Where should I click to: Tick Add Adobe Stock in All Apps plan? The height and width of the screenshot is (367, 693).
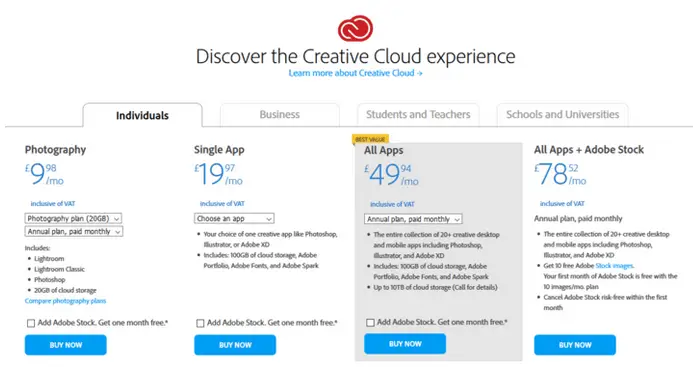coord(370,322)
